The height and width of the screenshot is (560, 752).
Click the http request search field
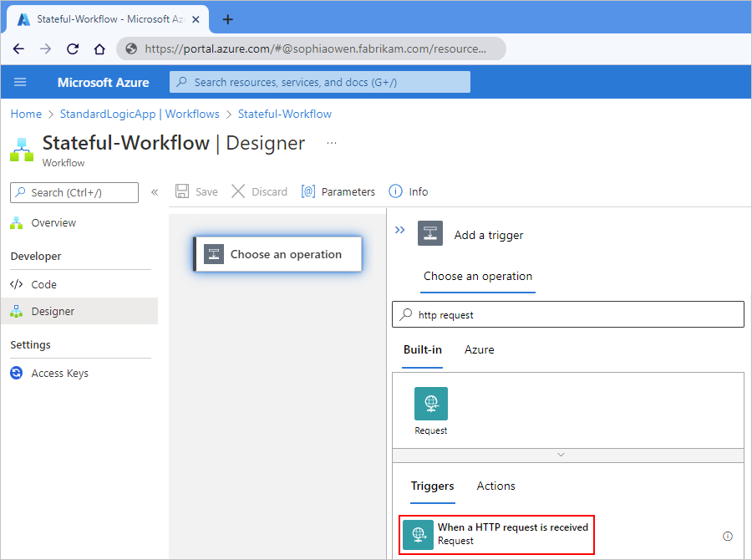(568, 314)
